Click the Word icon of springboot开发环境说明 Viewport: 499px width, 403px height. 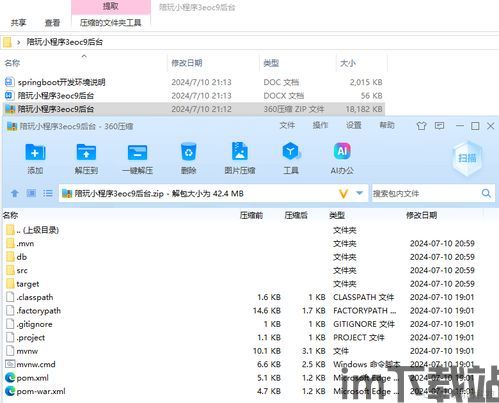(x=10, y=82)
